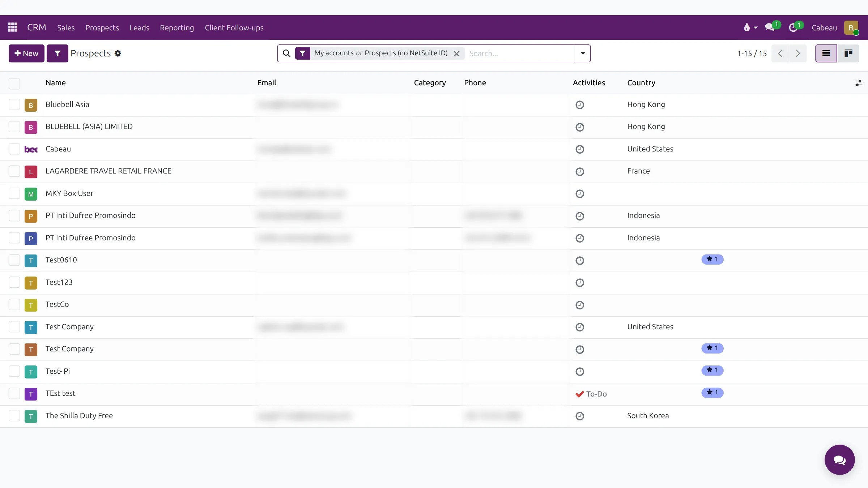Click the Search input field
The height and width of the screenshot is (488, 868).
520,53
